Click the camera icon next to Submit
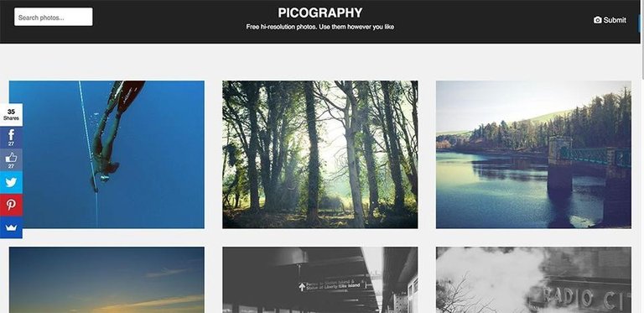The height and width of the screenshot is (313, 644). 598,19
